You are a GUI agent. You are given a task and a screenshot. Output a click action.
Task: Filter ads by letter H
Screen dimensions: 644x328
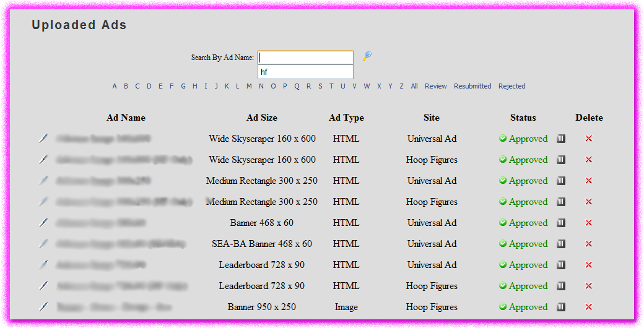coord(194,86)
